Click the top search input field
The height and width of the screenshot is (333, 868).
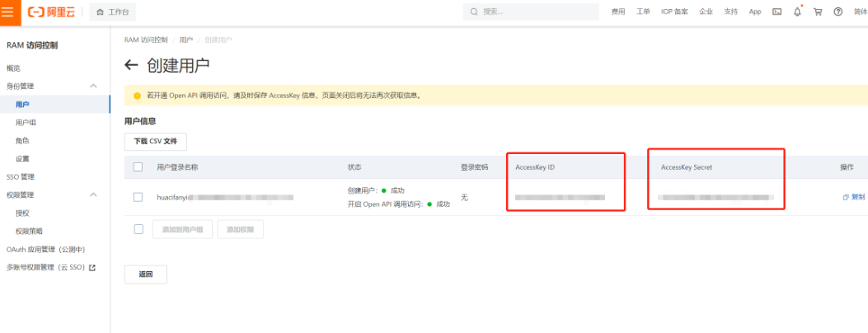point(531,12)
